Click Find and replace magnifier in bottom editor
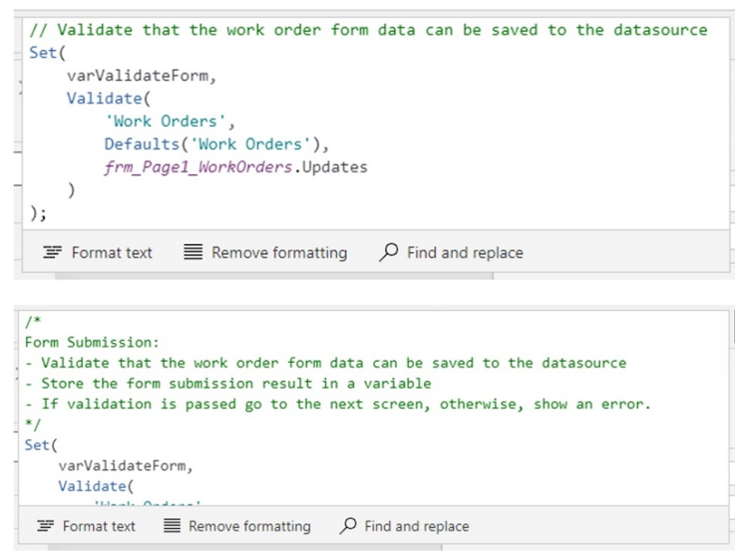 point(347,526)
